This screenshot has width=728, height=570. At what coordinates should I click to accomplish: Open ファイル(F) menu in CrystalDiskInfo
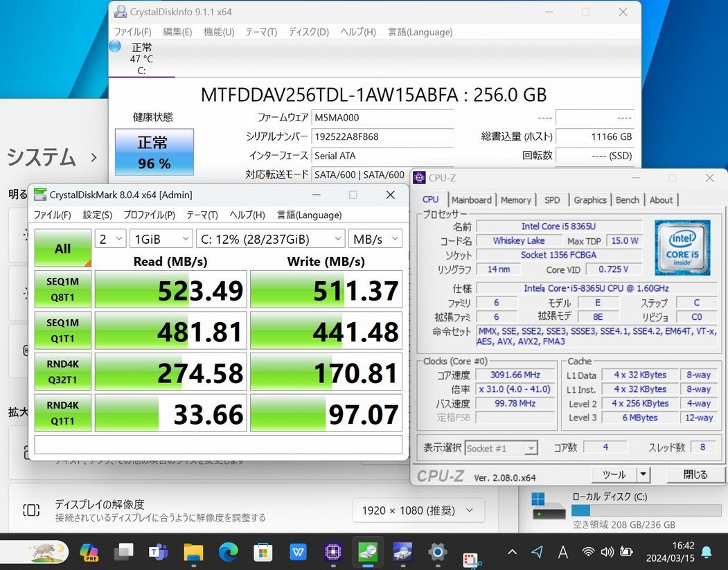[x=133, y=32]
